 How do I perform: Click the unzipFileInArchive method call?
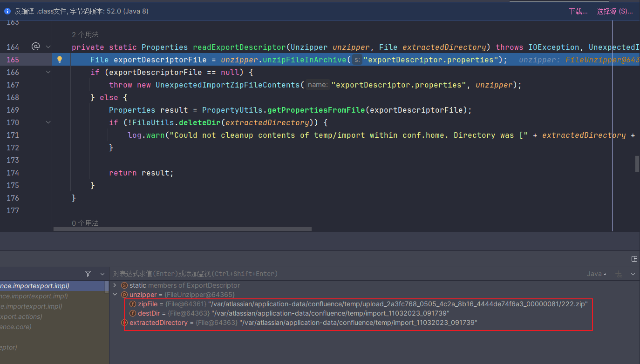coord(305,60)
